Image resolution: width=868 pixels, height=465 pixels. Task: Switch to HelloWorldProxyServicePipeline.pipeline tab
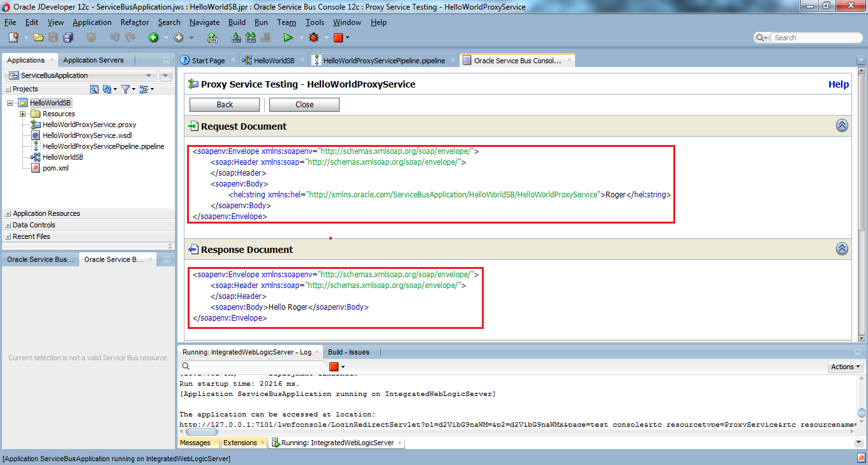[384, 61]
